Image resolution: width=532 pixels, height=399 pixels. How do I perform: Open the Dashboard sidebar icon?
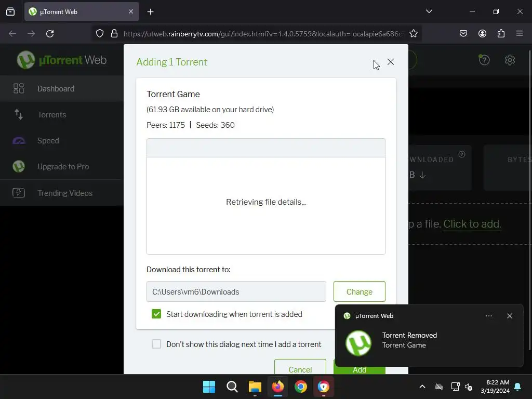click(18, 88)
